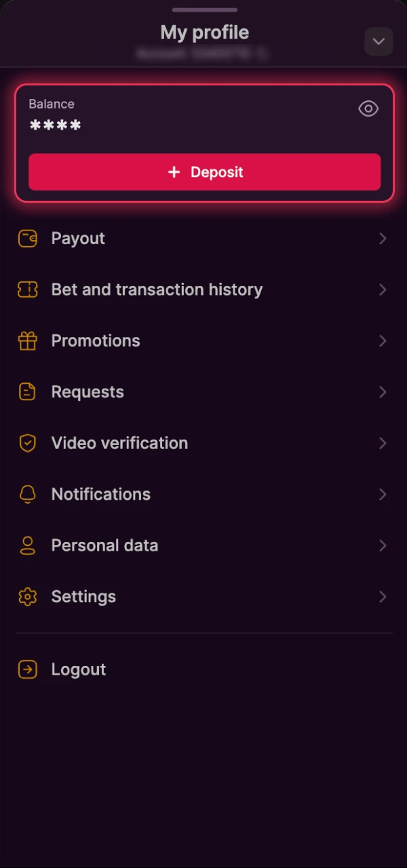Image resolution: width=407 pixels, height=868 pixels.
Task: Click the drag handle atop the profile sheet
Action: (x=204, y=10)
